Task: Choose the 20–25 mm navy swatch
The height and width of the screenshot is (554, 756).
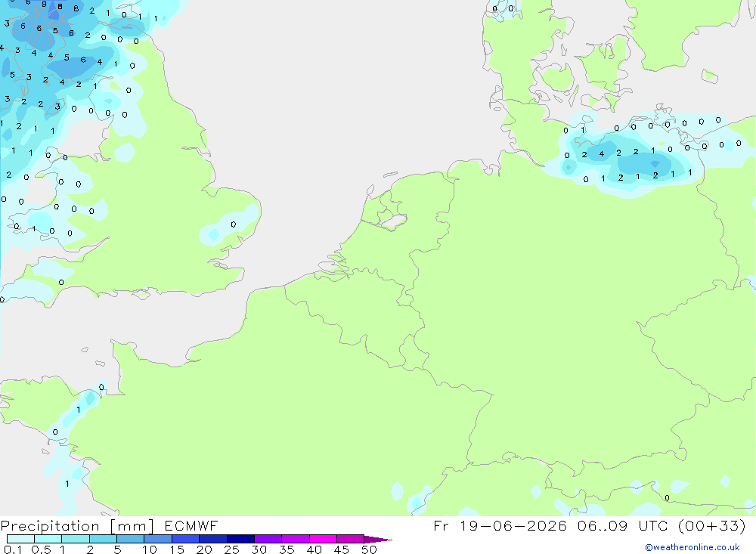Action: click(x=213, y=539)
